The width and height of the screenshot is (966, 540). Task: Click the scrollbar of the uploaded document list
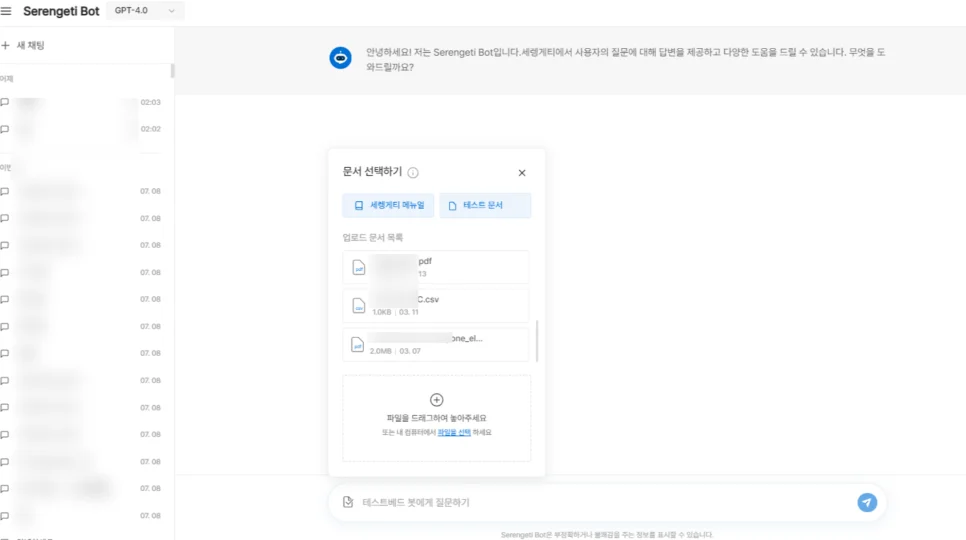pos(537,341)
